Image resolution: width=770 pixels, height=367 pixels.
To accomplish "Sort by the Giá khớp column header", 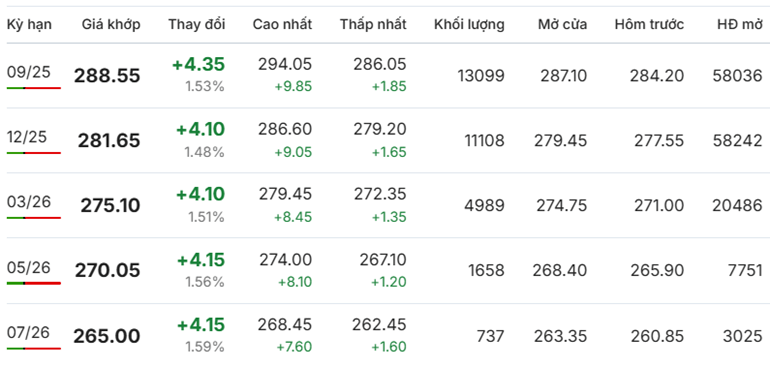I will [x=111, y=25].
